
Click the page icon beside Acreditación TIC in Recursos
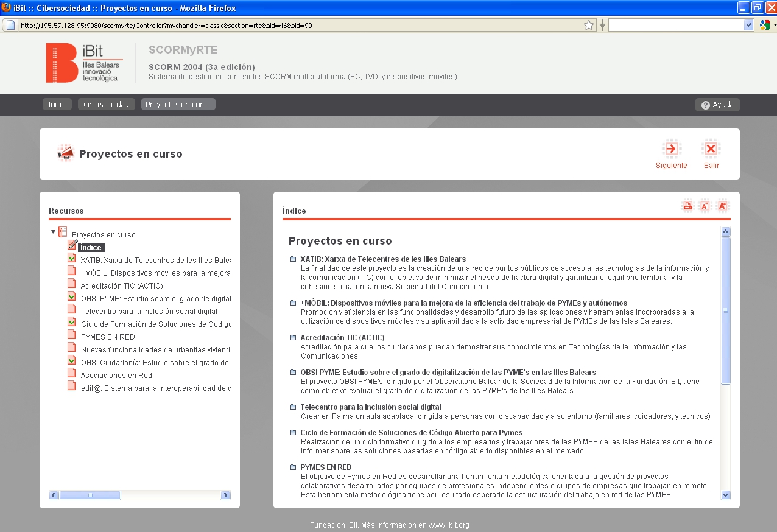(x=72, y=284)
